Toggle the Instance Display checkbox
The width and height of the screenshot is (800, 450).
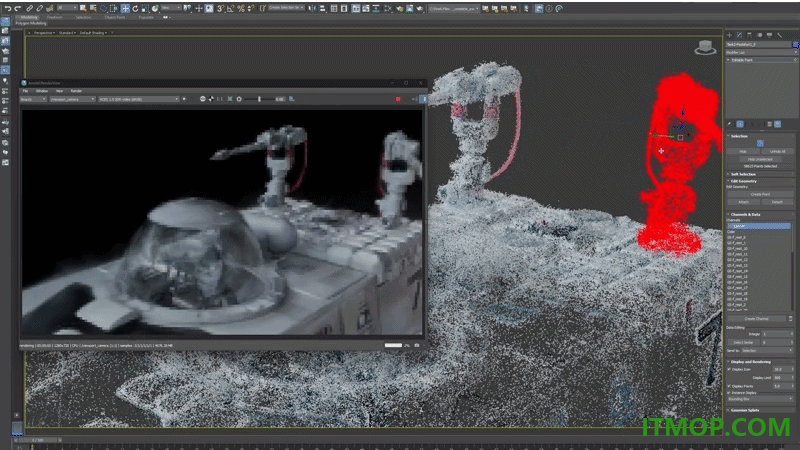pyautogui.click(x=729, y=392)
